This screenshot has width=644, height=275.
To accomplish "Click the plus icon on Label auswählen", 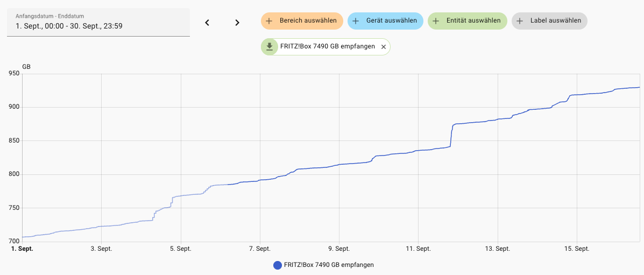I will click(520, 21).
